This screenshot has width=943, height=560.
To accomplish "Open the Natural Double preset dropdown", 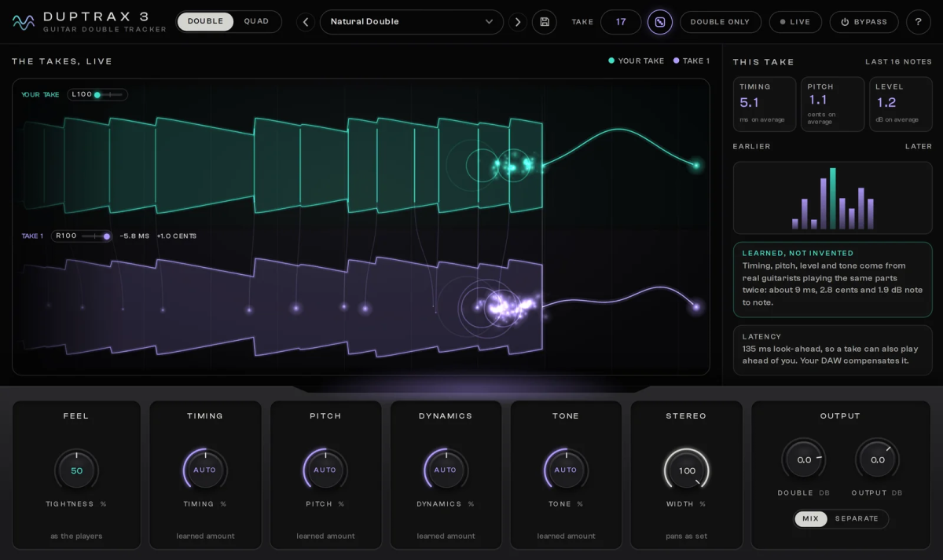I will click(412, 22).
